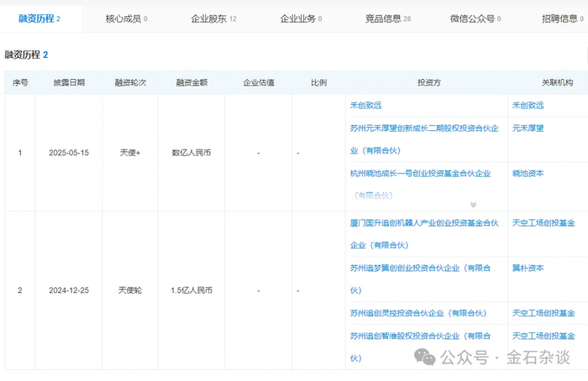The width and height of the screenshot is (588, 381).
Task: Select 关联机构 column header
Action: (x=557, y=82)
